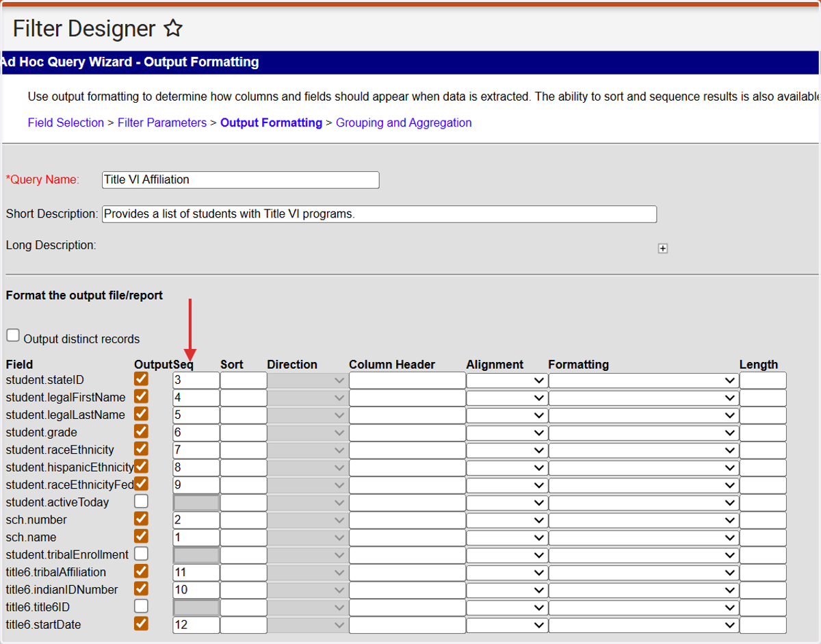Open Formatting dropdown for student.stateID
Image resolution: width=821 pixels, height=644 pixels.
click(643, 381)
